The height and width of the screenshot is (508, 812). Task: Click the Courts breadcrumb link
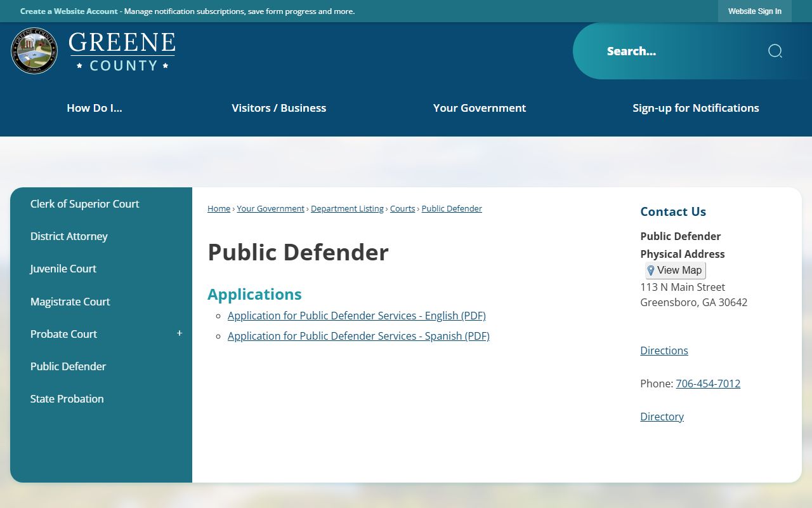402,208
